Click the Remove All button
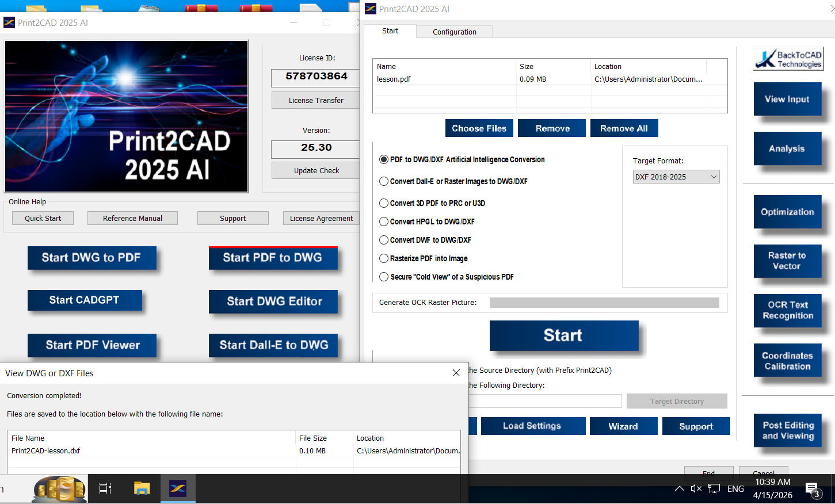835x504 pixels. coord(624,128)
